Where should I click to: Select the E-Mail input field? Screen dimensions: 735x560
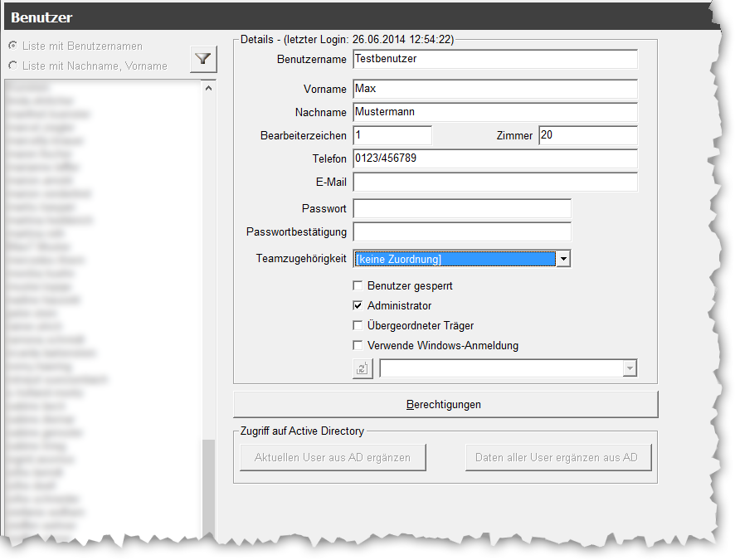pyautogui.click(x=494, y=183)
